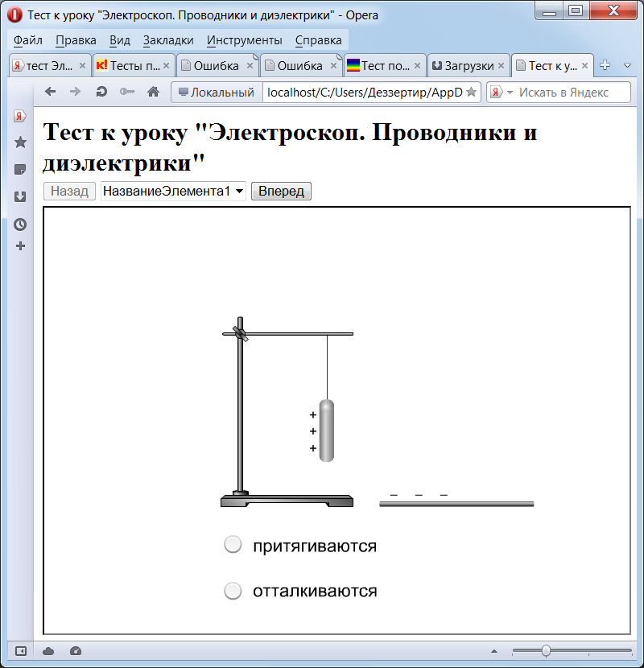Close the active 'Тест к у...' tab

point(584,66)
